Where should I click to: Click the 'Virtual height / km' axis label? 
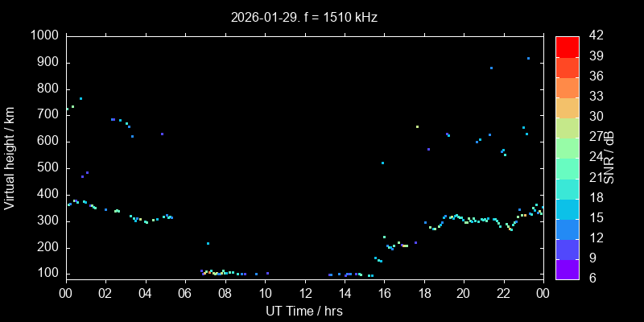10,158
